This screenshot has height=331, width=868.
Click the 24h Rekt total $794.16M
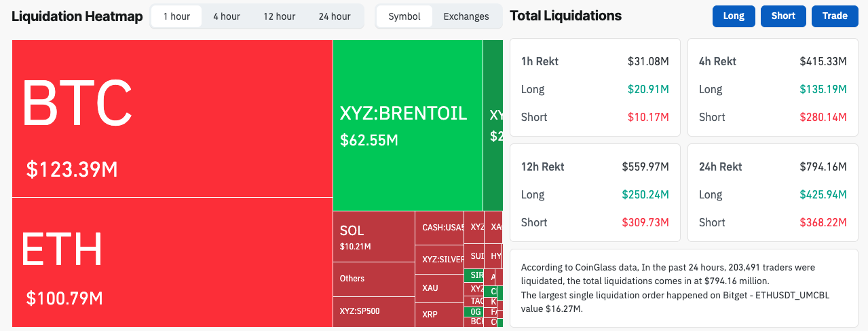[823, 167]
